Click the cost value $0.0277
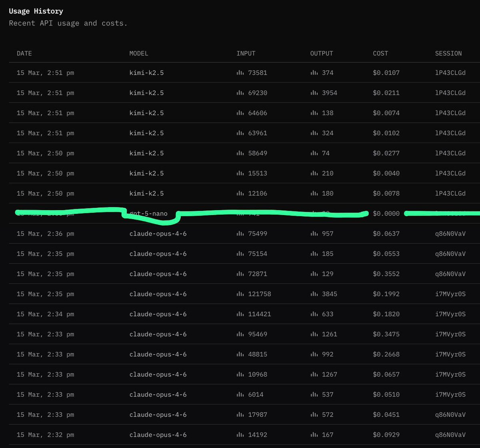 (x=386, y=153)
